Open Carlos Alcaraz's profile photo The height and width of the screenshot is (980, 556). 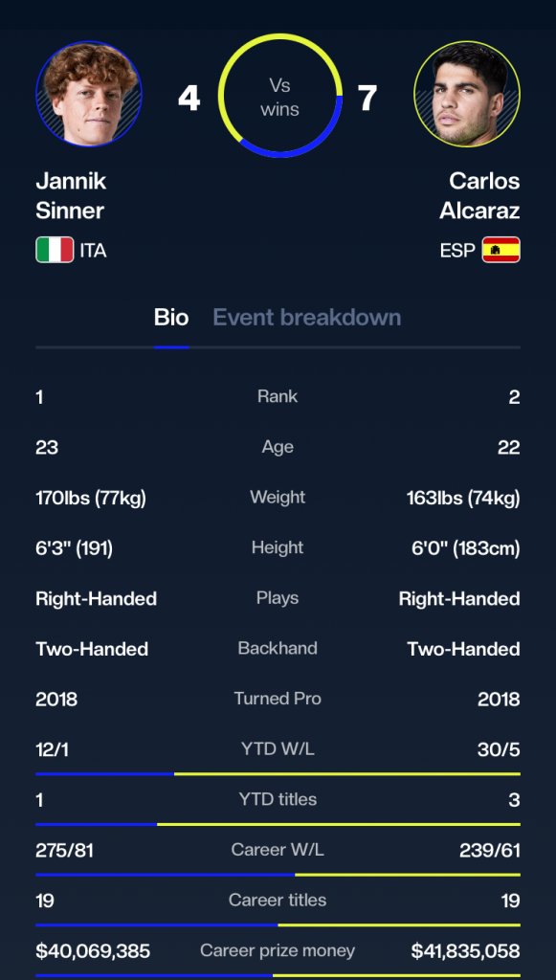click(x=467, y=95)
